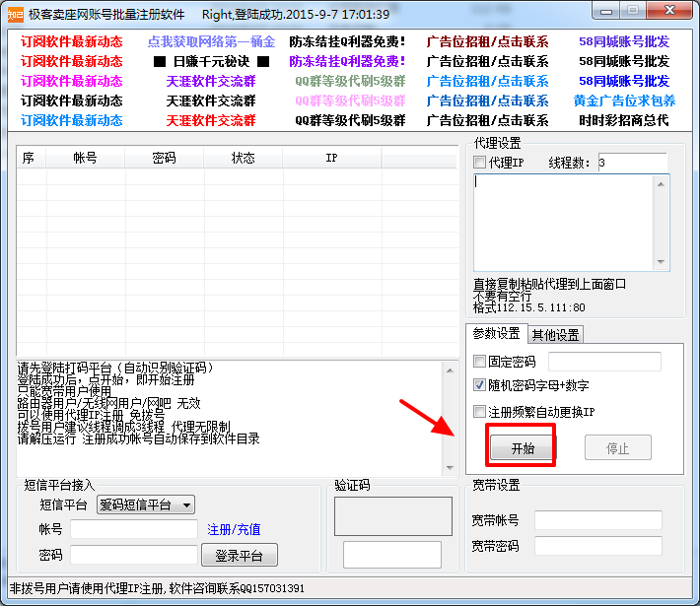The image size is (700, 606).
Task: Click log area scrollbar up arrow
Action: tap(450, 370)
